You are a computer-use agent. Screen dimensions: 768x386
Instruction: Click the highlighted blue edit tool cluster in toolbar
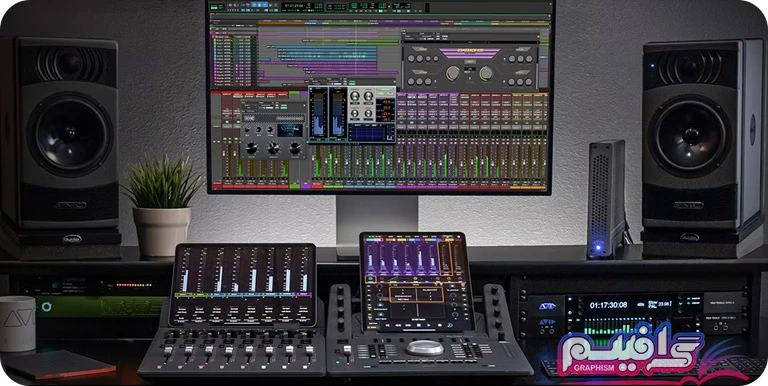point(260,4)
